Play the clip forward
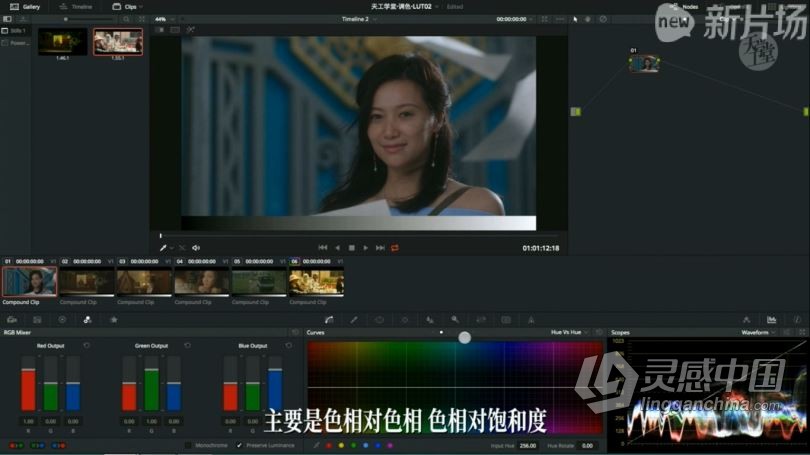The image size is (810, 455). pos(366,248)
